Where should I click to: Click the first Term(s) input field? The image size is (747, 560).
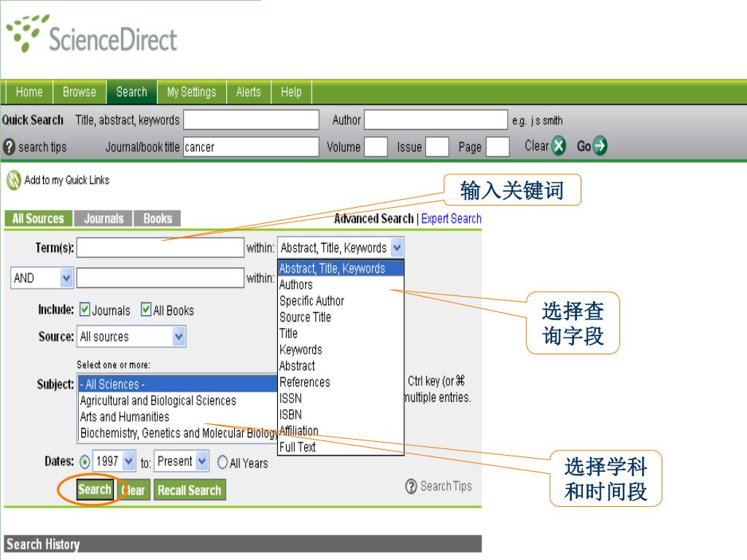tap(160, 248)
